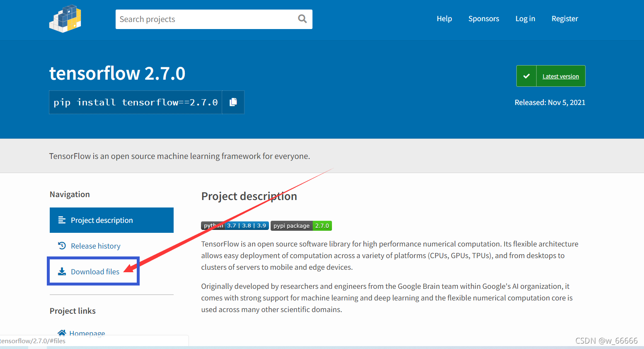Go to Log in
Screen dimensions: 644x349
pyautogui.click(x=525, y=19)
